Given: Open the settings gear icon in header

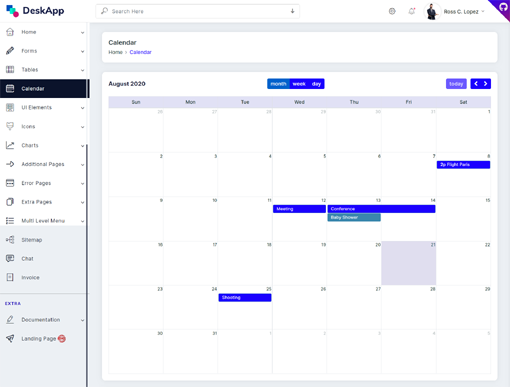Looking at the screenshot, I should pyautogui.click(x=392, y=11).
